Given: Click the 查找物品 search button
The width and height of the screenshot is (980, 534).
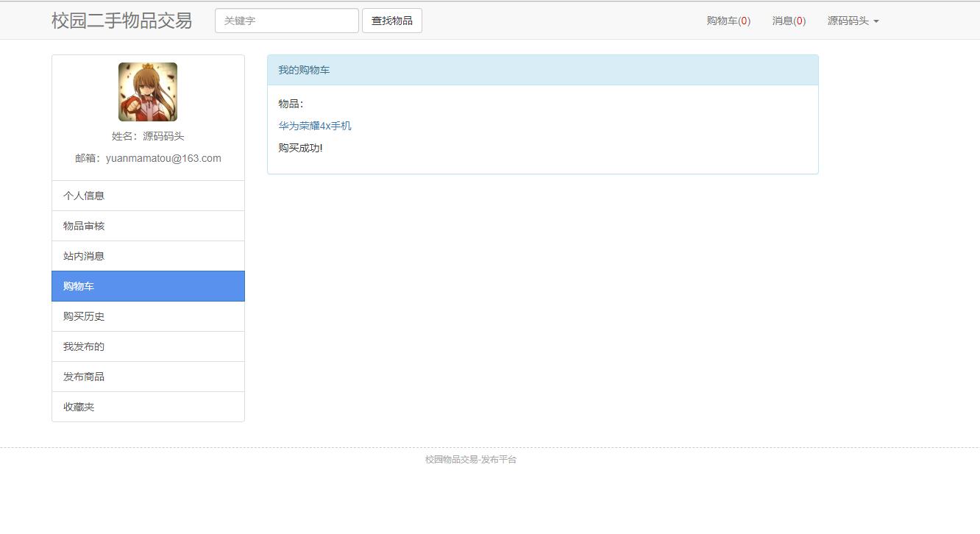Looking at the screenshot, I should point(391,20).
